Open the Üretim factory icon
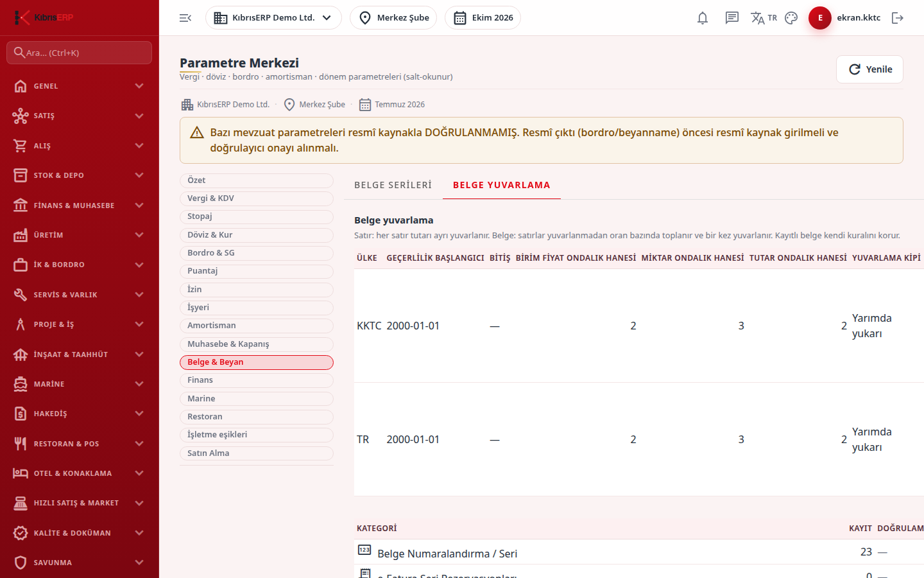This screenshot has width=924, height=578. tap(21, 235)
